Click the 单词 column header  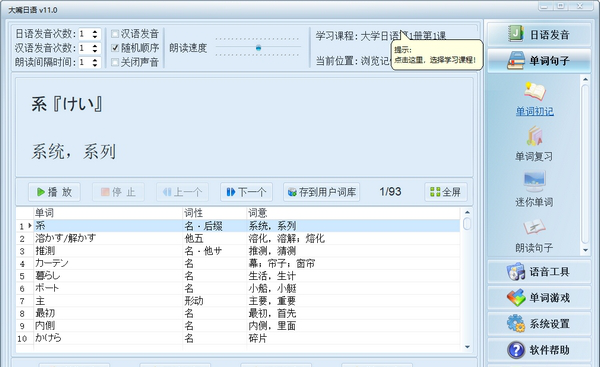pos(44,213)
